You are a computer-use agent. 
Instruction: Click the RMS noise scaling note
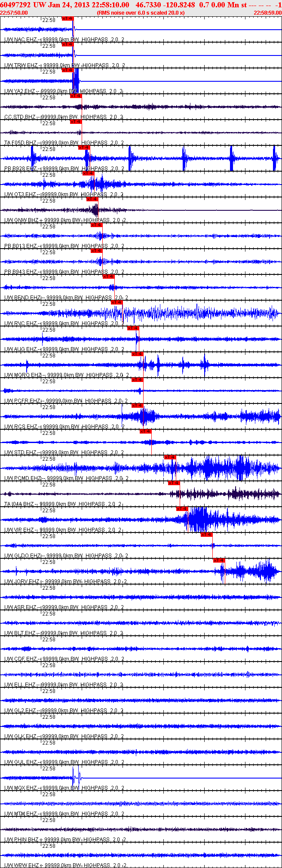(x=141, y=12)
